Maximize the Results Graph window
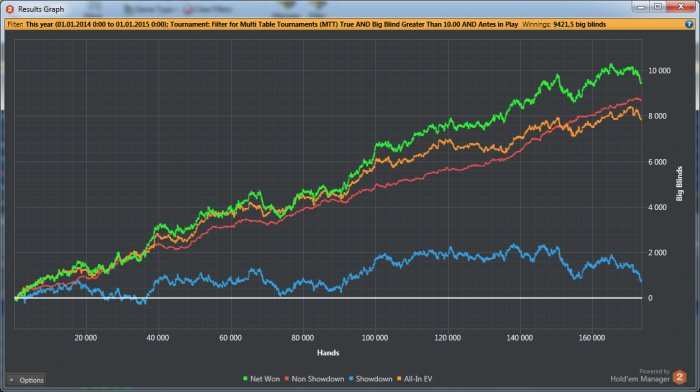 tap(658, 7)
